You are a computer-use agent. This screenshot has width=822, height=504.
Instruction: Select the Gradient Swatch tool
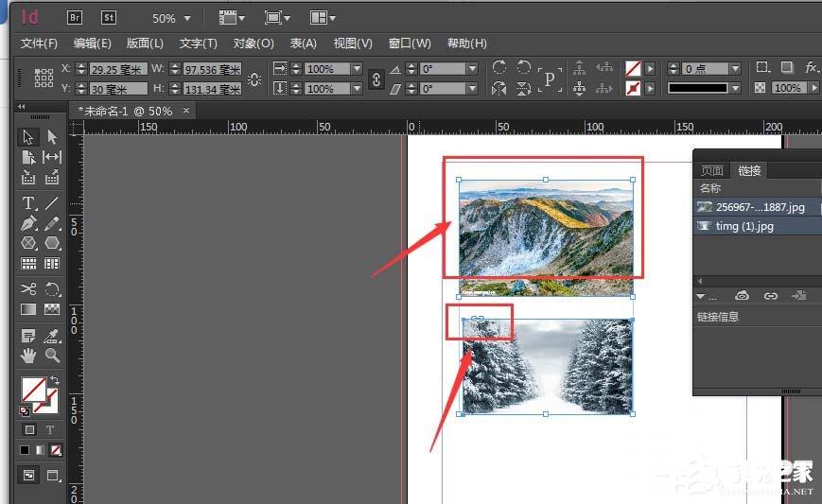(28, 309)
